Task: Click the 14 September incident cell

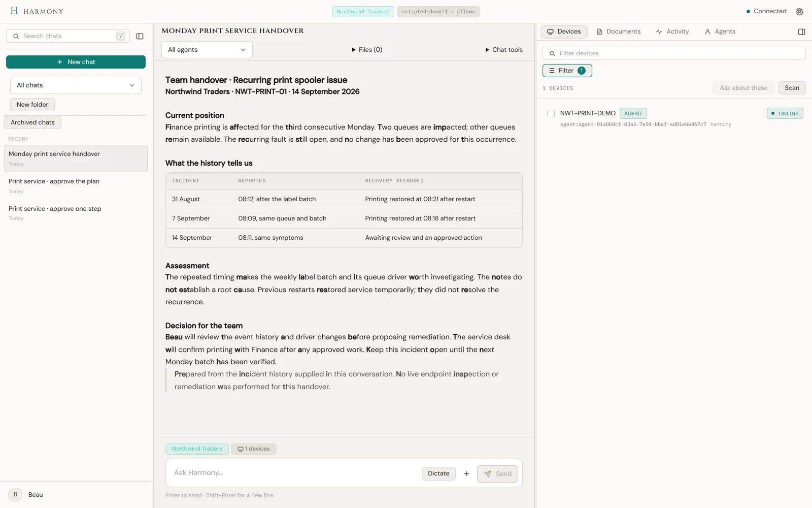Action: point(192,238)
